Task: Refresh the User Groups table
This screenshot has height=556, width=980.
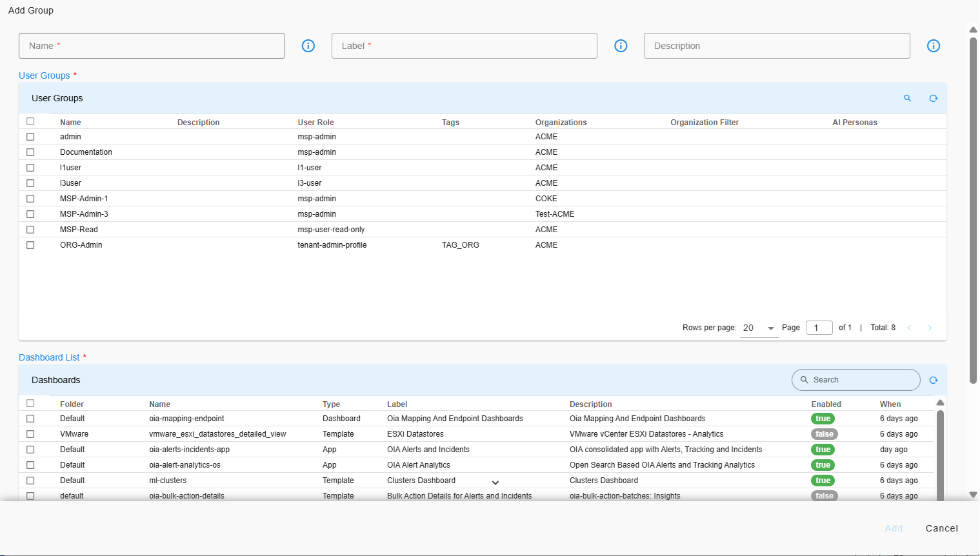Action: point(933,98)
